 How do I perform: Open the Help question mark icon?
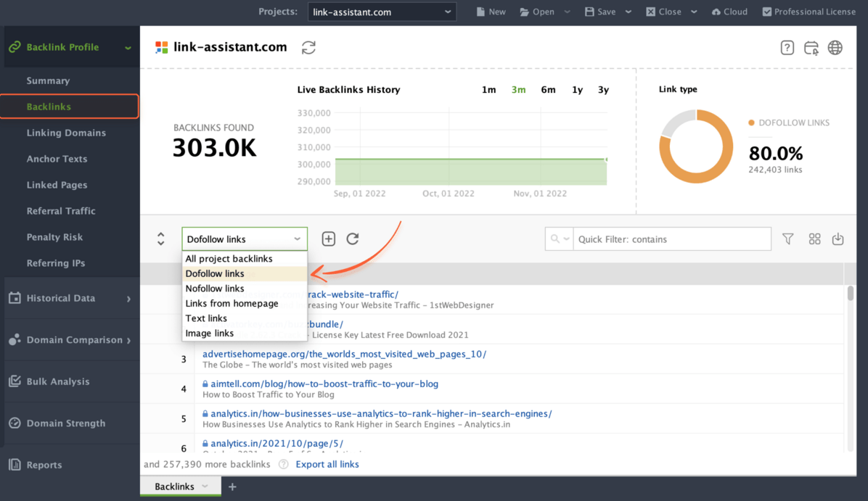coord(787,47)
